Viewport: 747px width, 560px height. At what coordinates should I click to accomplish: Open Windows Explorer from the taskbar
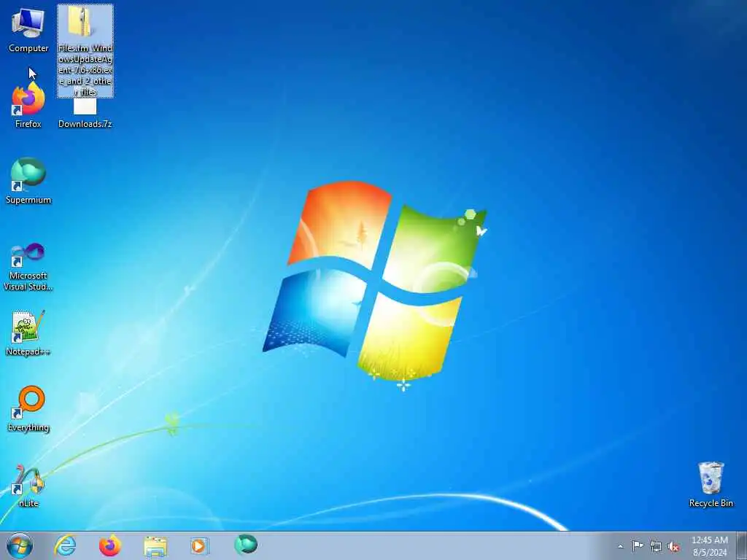pyautogui.click(x=155, y=546)
